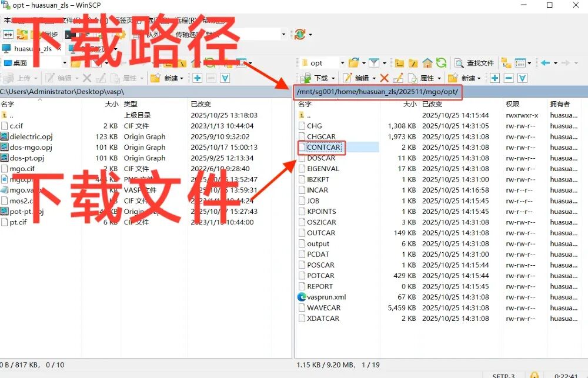Open the opt directory dropdown
Viewport: 588px width, 378px height.
pos(344,62)
